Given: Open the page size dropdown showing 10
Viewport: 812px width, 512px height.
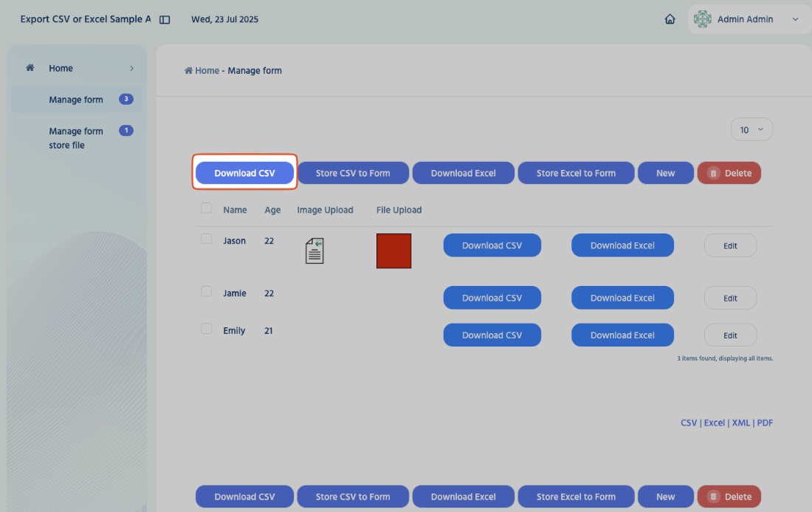Looking at the screenshot, I should (751, 130).
